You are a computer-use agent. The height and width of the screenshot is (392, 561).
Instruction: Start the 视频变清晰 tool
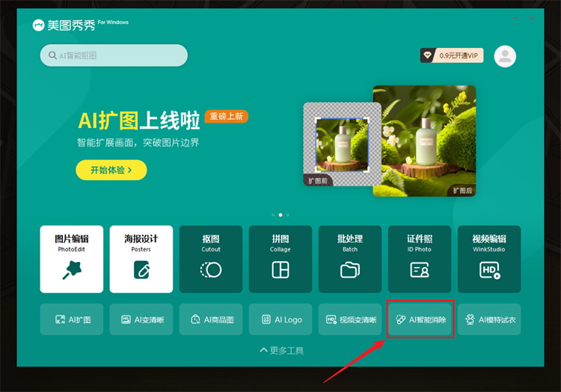[350, 319]
